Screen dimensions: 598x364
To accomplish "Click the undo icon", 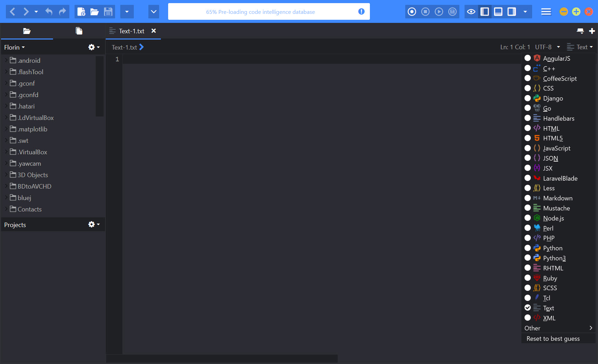I will (49, 12).
